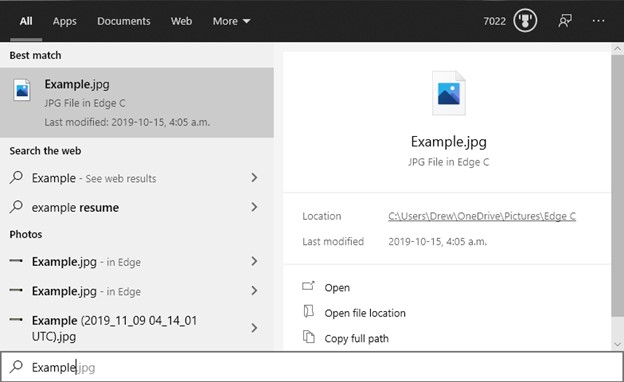Click the Photos section header

pos(26,234)
